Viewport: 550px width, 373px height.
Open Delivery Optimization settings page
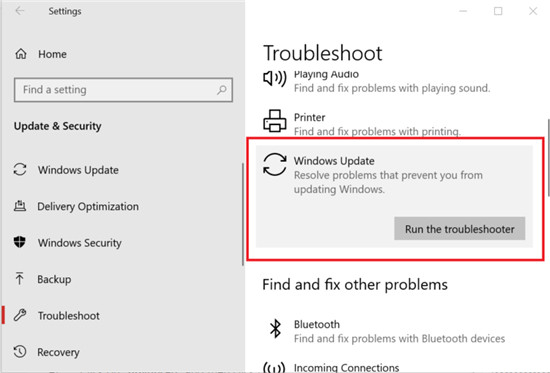click(x=88, y=206)
